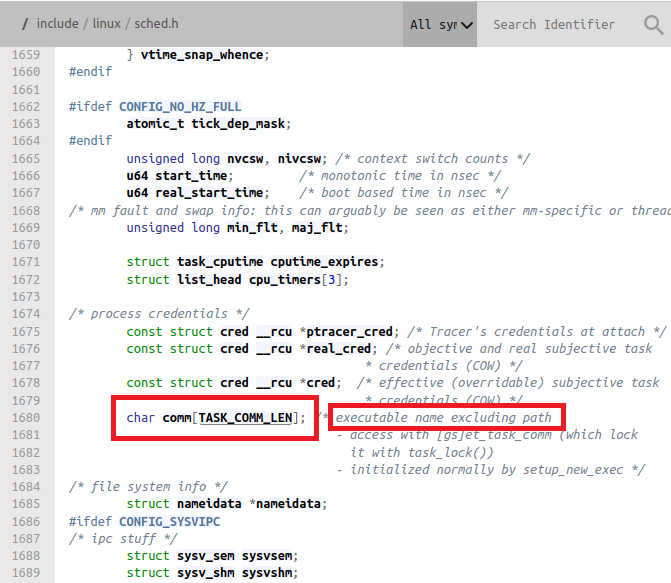
Task: Click line number 1680 in the gutter
Action: pyautogui.click(x=27, y=418)
